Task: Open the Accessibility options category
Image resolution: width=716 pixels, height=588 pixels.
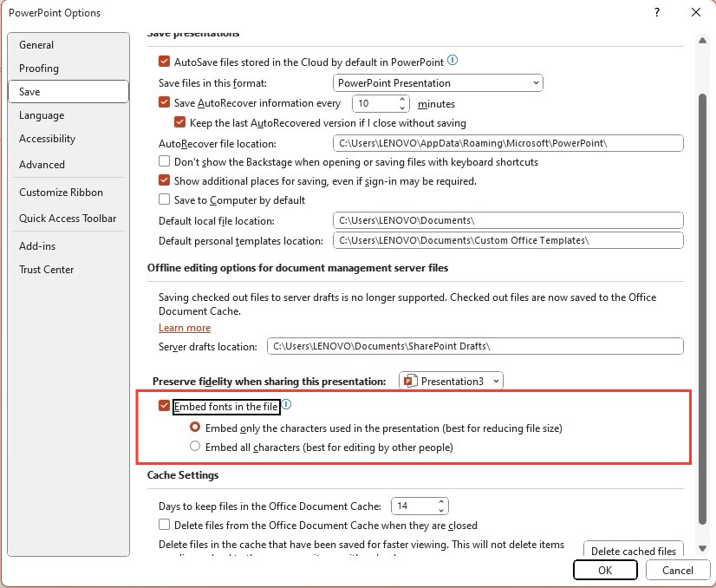Action: point(68,139)
